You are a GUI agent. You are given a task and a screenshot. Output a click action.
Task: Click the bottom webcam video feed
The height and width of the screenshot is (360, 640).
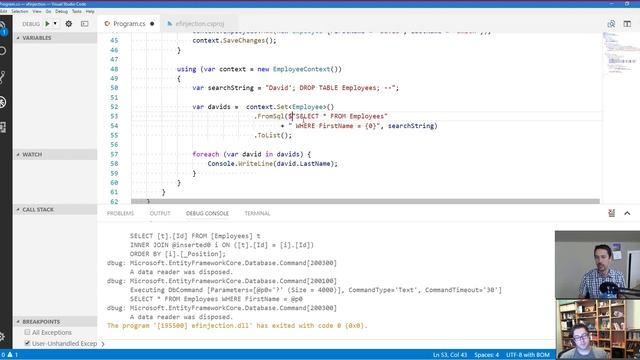[x=598, y=329]
